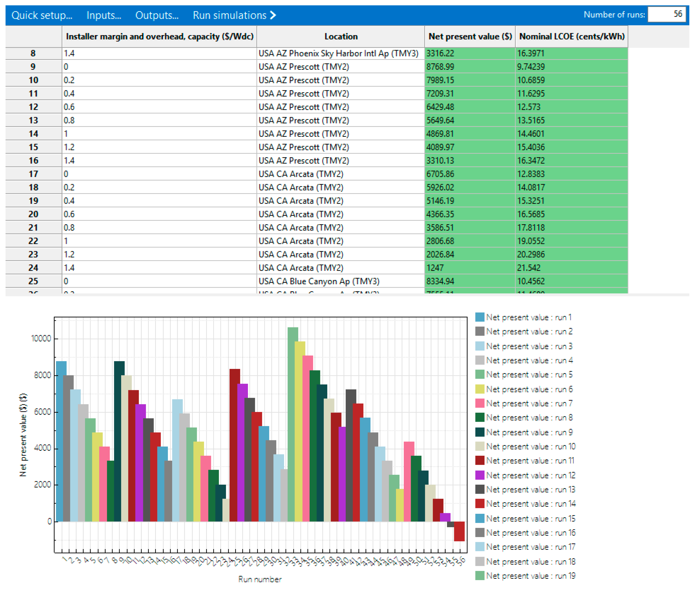Click the Net present value column header

470,37
